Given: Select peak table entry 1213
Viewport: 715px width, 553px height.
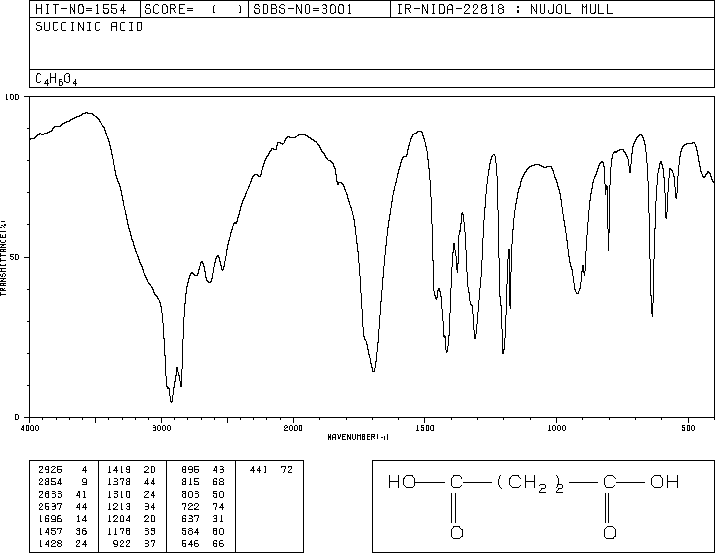Looking at the screenshot, I should pyautogui.click(x=119, y=506).
